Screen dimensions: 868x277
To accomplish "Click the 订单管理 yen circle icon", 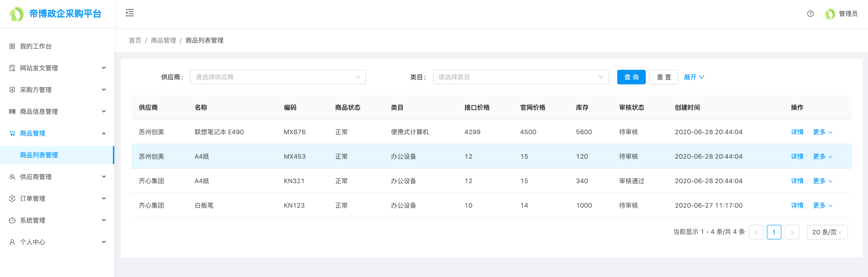I will click(x=12, y=199).
